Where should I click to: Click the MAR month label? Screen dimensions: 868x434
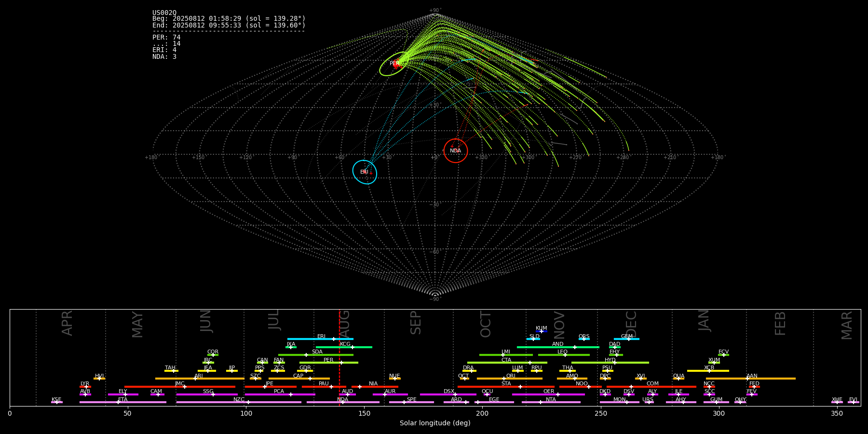[847, 325]
